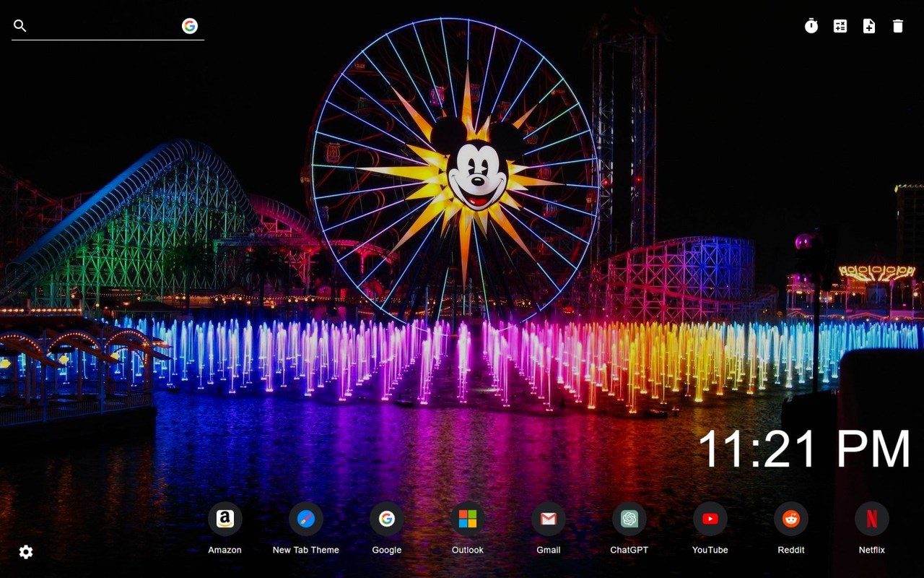This screenshot has width=924, height=578.
Task: Click the "Reddit" label text
Action: (791, 550)
